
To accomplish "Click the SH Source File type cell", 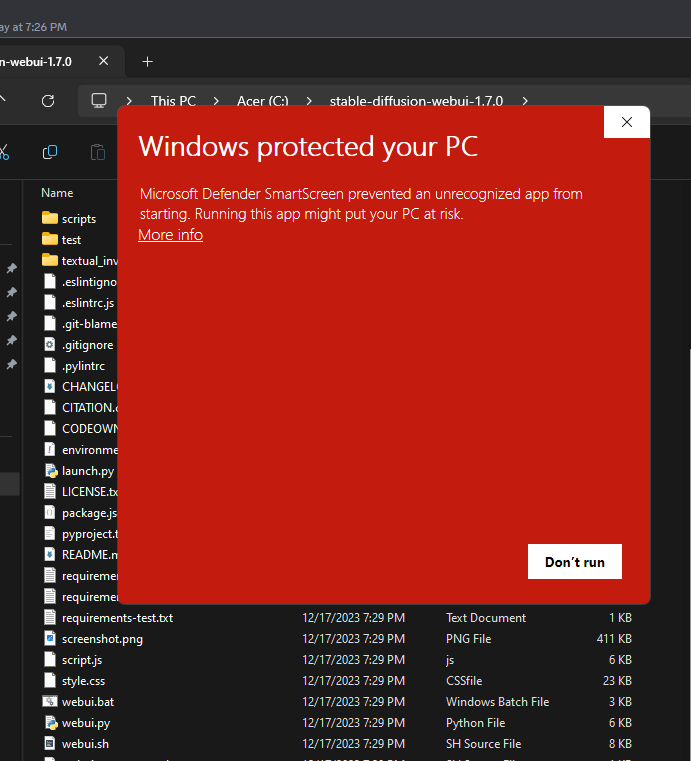I will tap(483, 744).
